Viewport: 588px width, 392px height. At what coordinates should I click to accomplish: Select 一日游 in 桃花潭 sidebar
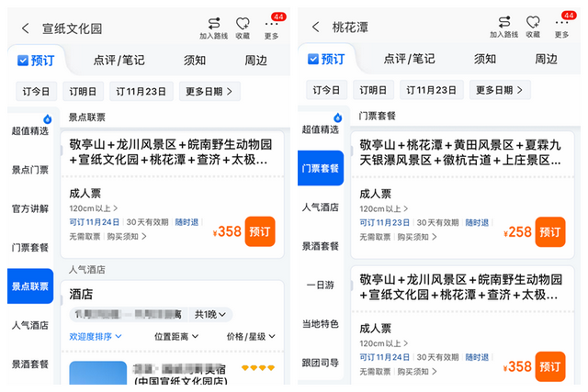point(321,286)
